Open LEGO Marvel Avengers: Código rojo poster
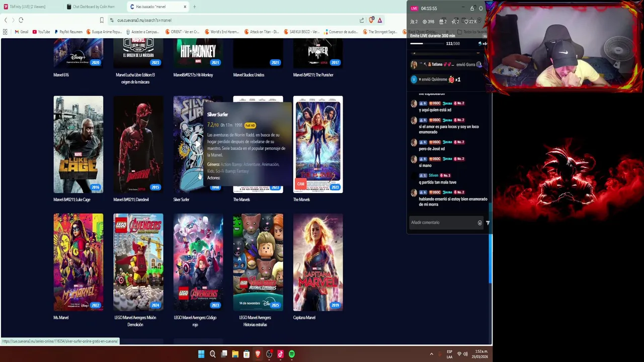This screenshot has width=644, height=362. click(198, 262)
